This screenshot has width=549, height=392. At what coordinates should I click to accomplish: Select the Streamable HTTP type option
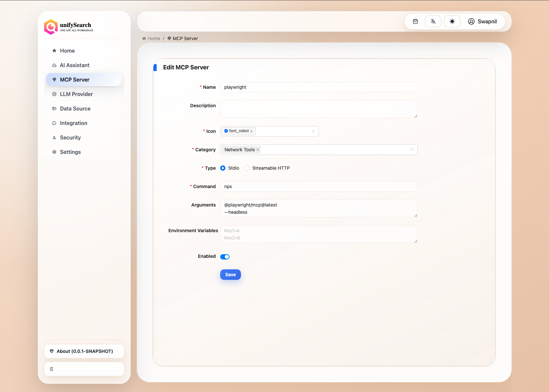point(247,168)
